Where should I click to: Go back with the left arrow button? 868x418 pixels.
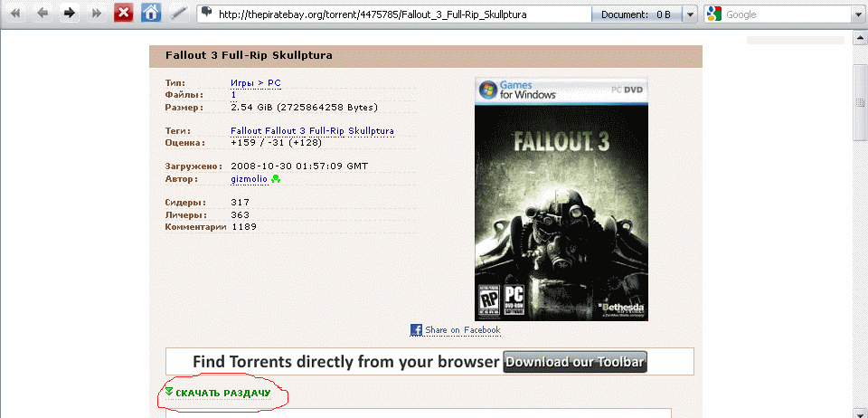(x=42, y=14)
